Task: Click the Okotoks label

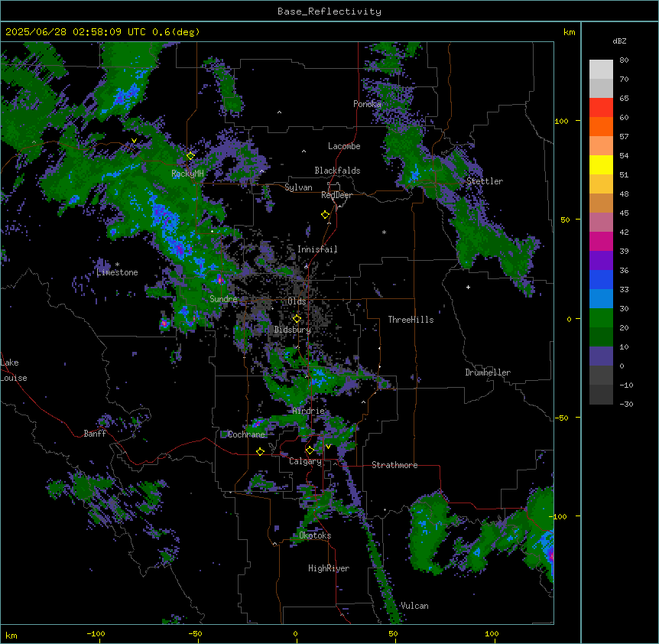Action: [315, 535]
